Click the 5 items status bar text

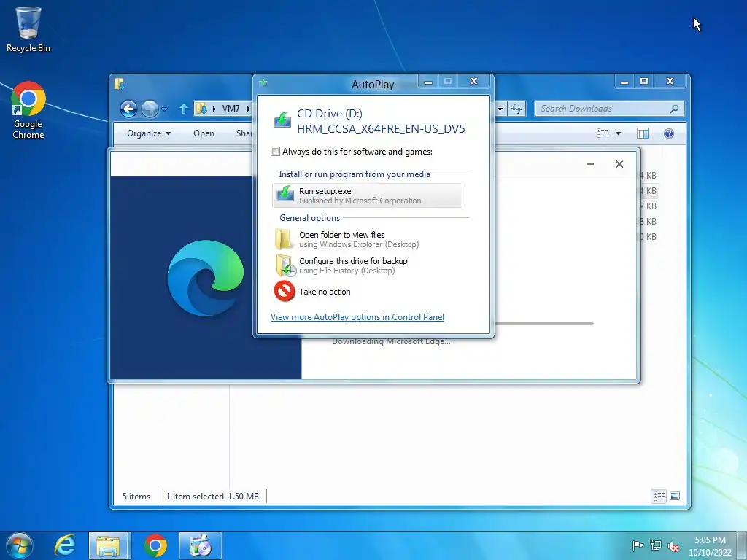click(x=136, y=496)
